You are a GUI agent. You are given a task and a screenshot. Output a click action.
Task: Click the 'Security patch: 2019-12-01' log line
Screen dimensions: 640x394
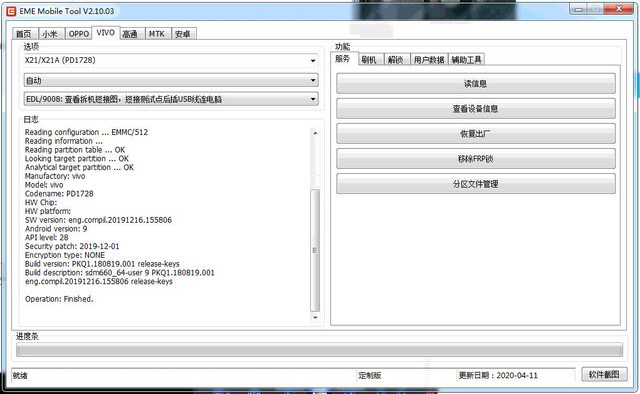click(x=72, y=247)
